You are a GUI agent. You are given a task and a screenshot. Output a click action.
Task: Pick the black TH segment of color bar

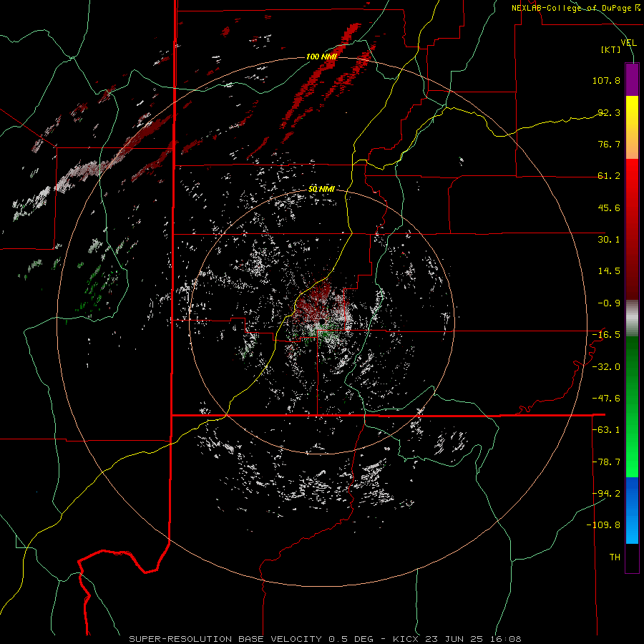pyautogui.click(x=632, y=557)
